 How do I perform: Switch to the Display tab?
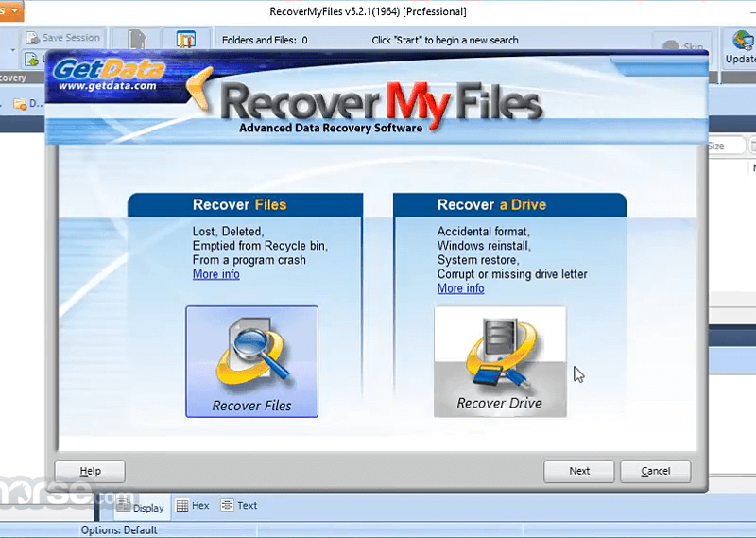[x=141, y=507]
